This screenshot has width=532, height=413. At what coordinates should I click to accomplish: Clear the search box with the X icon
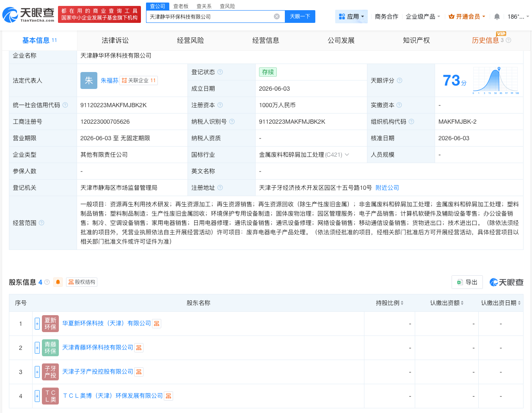pyautogui.click(x=277, y=17)
